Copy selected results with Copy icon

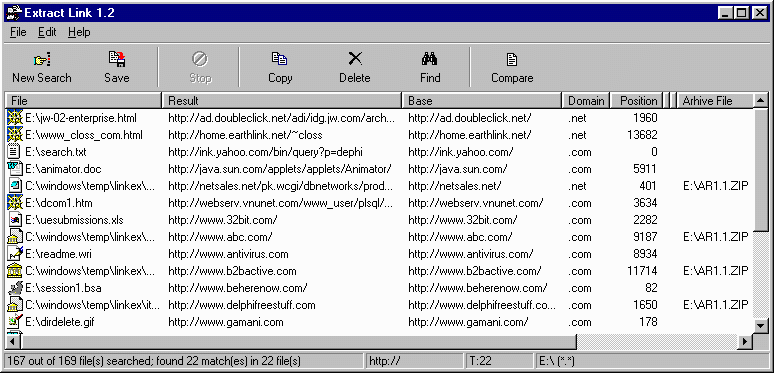point(279,59)
